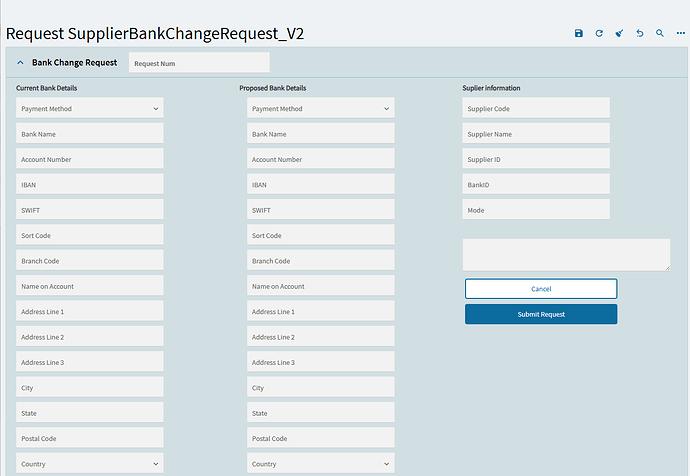Viewport: 690px width, 476px height.
Task: Click the Submit Request button
Action: coord(541,314)
